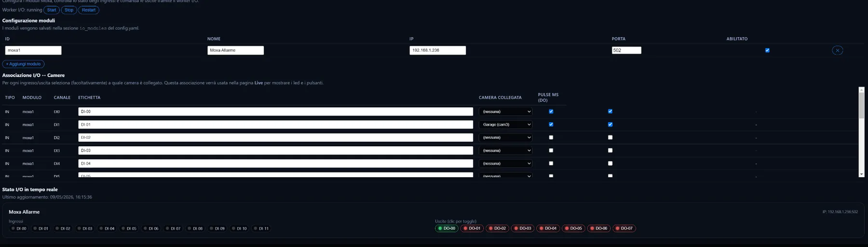
Task: Open camera dropdown for DI2 row
Action: 505,137
